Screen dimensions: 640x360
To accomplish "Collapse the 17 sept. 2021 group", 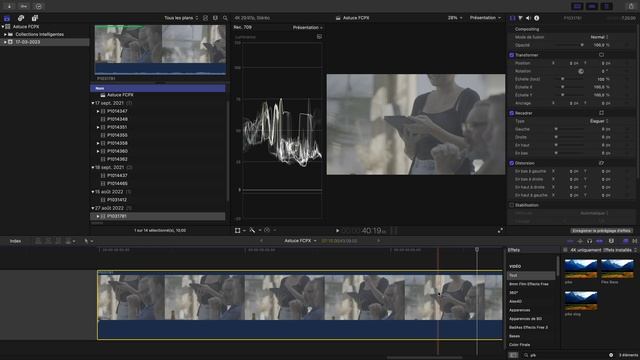I will pos(93,103).
